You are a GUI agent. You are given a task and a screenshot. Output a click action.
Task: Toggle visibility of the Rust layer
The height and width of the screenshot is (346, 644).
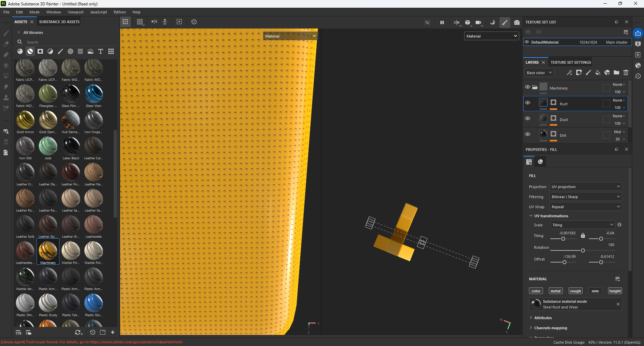(528, 103)
